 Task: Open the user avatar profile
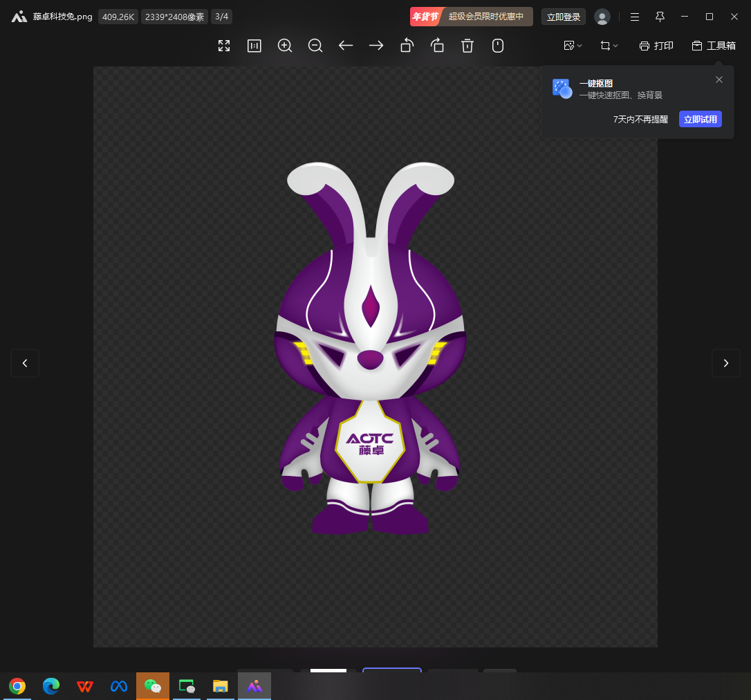coord(602,17)
